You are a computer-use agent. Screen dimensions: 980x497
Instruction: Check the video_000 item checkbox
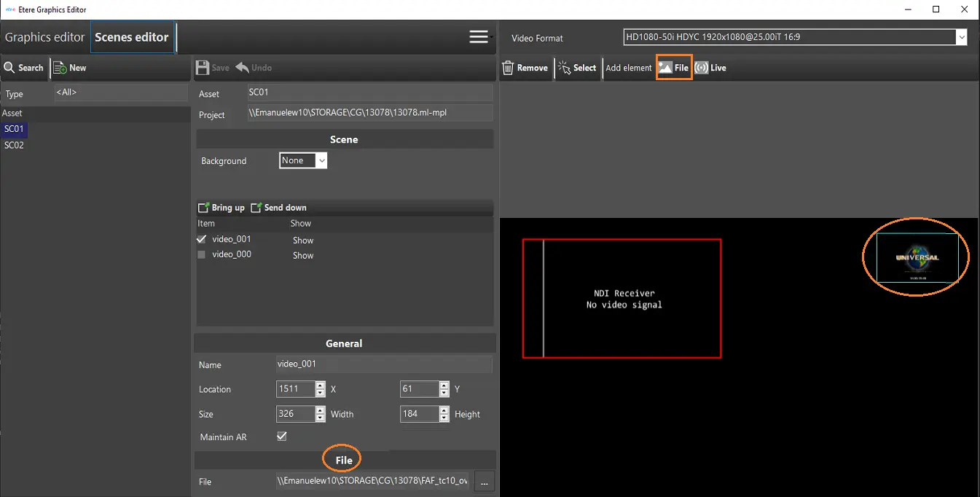click(x=202, y=254)
